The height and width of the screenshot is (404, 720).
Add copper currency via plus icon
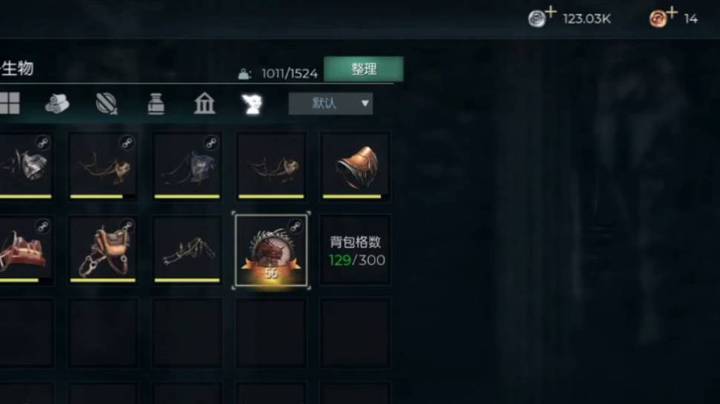[672, 12]
